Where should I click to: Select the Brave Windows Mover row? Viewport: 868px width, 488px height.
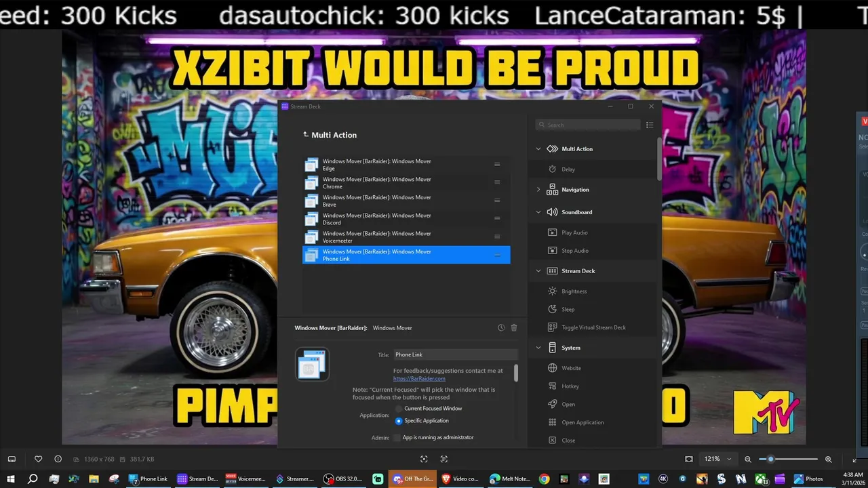click(x=406, y=201)
